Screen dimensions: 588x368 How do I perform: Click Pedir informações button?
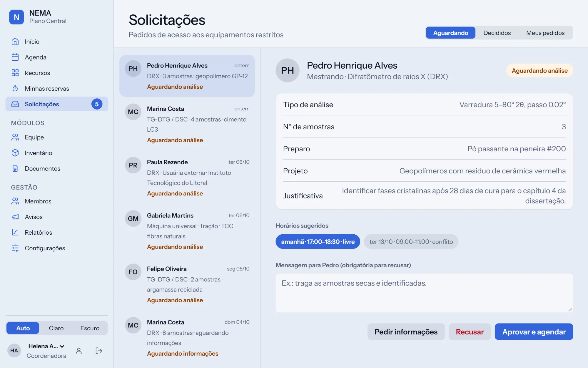point(406,332)
